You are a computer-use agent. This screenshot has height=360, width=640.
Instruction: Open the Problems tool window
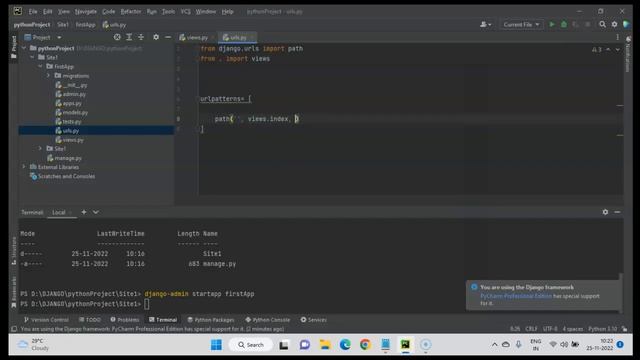(x=124, y=320)
